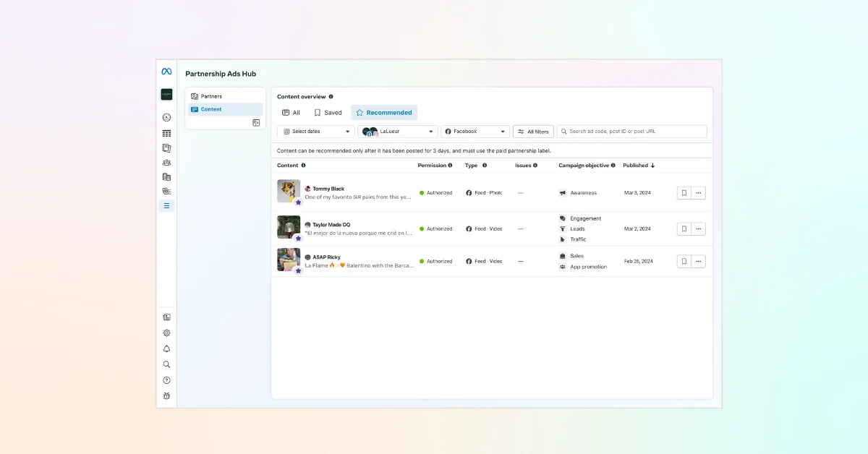The height and width of the screenshot is (454, 868).
Task: Click the Feb 26, 2024 published date
Action: pyautogui.click(x=638, y=262)
